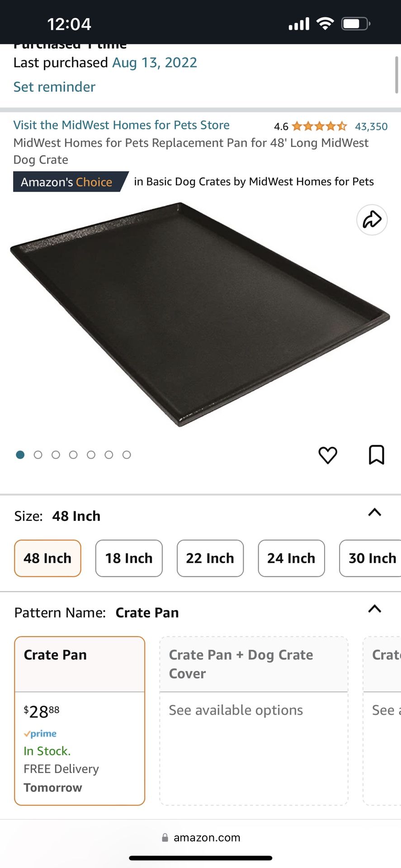Select the 22 Inch size option
401x868 pixels.
pos(210,558)
